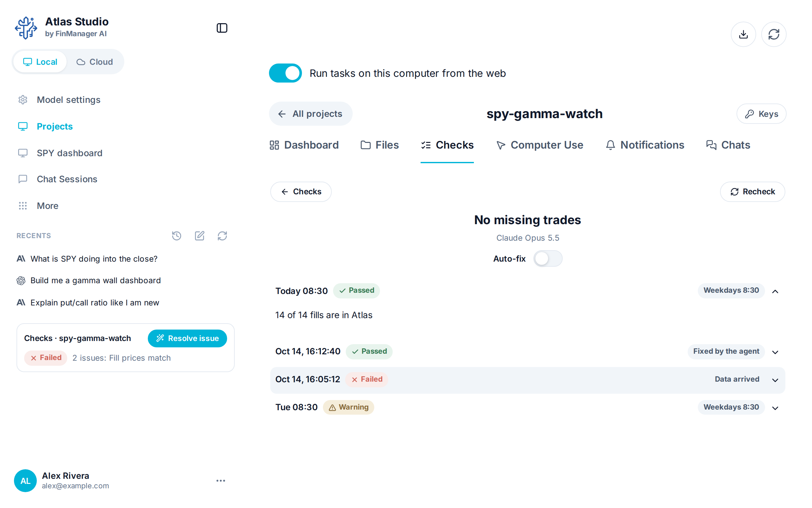Open the Computer Use tab
This screenshot has width=812, height=508.
540,145
